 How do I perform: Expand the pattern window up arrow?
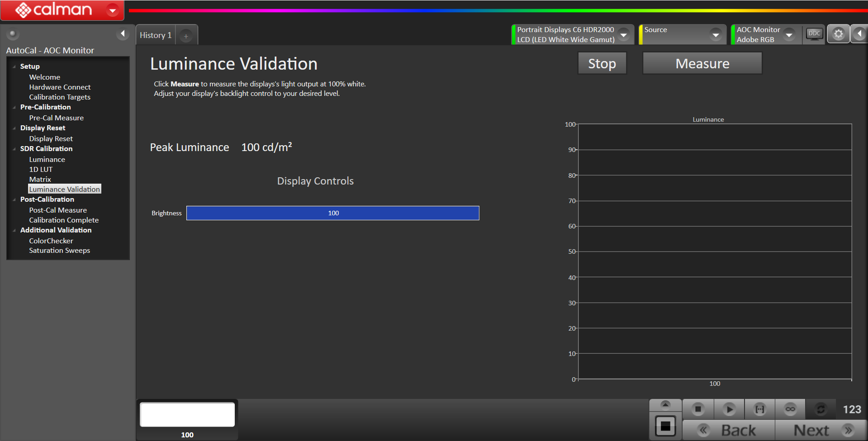pyautogui.click(x=665, y=405)
